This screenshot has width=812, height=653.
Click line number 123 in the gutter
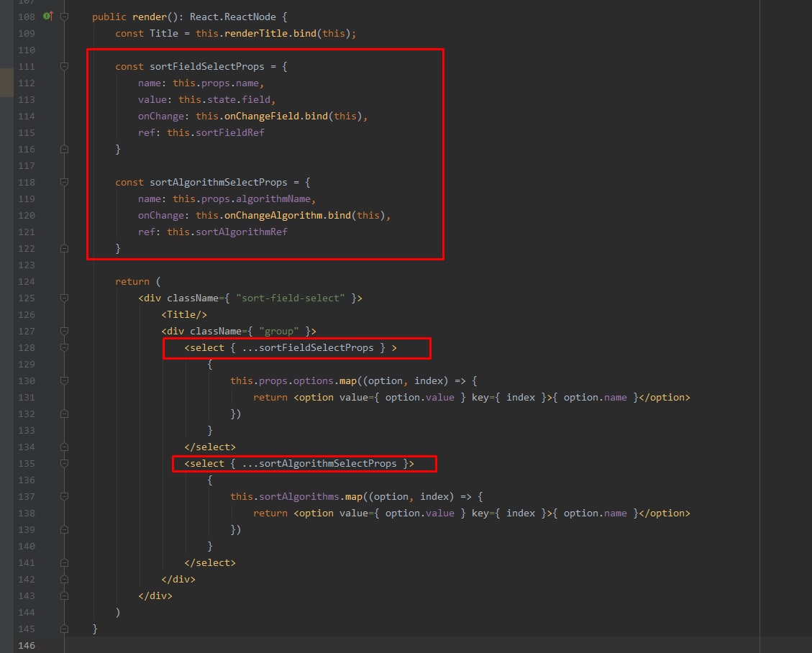(27, 265)
